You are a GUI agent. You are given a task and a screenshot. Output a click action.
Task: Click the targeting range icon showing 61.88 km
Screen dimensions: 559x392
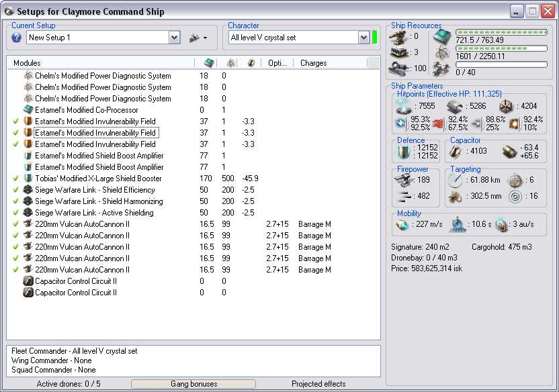pos(456,181)
